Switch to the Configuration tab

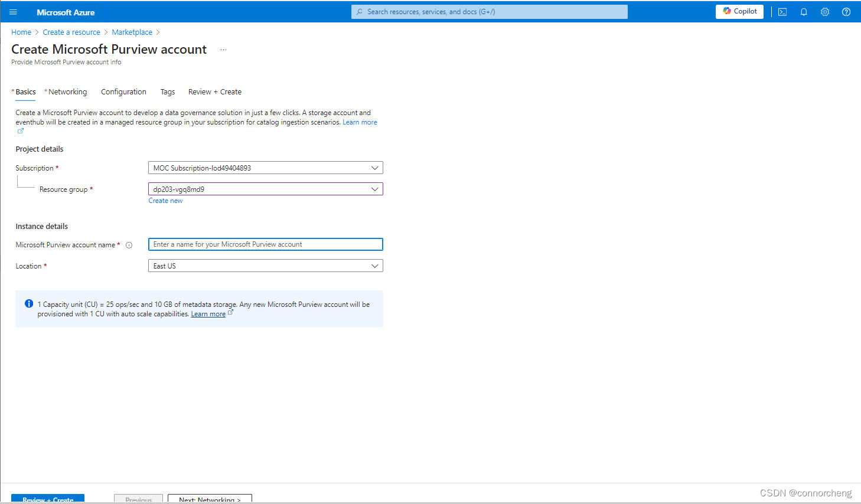(123, 92)
